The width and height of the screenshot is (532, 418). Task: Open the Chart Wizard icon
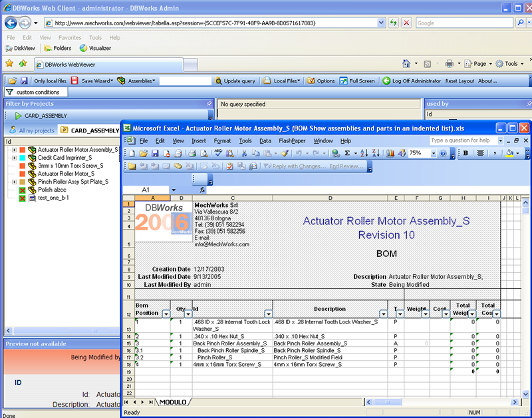pyautogui.click(x=390, y=154)
